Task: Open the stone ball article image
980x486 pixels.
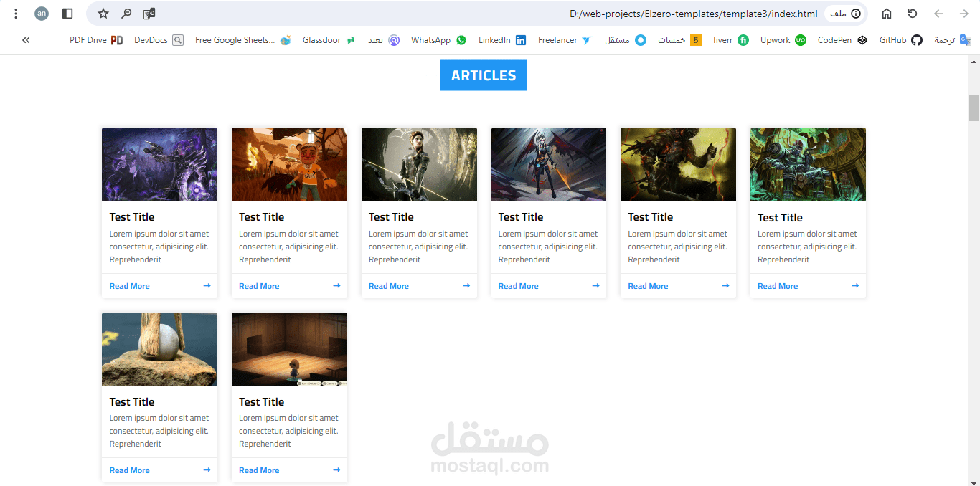Action: pyautogui.click(x=159, y=349)
